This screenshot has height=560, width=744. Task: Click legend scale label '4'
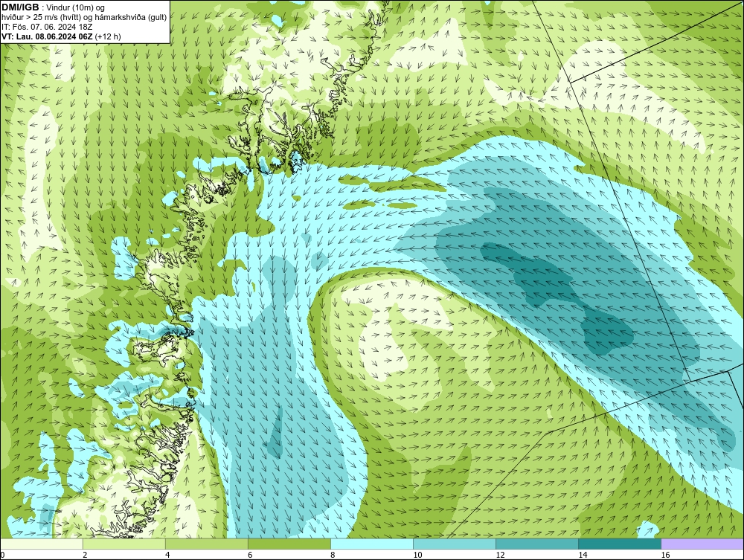pos(167,555)
